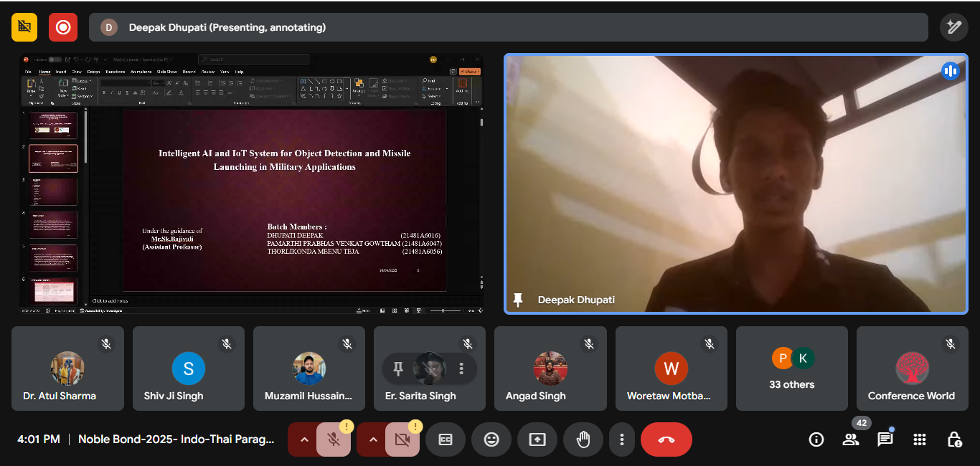Leave the call
This screenshot has width=980, height=466.
pos(666,439)
